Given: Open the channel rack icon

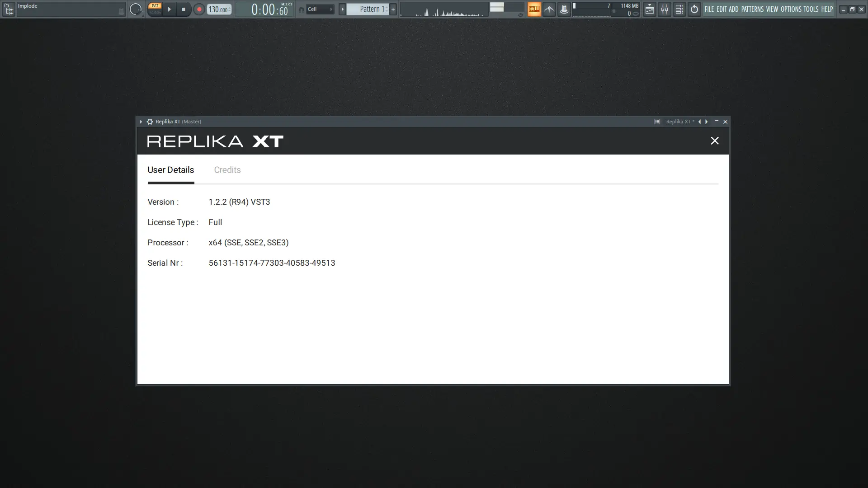Looking at the screenshot, I should [679, 9].
